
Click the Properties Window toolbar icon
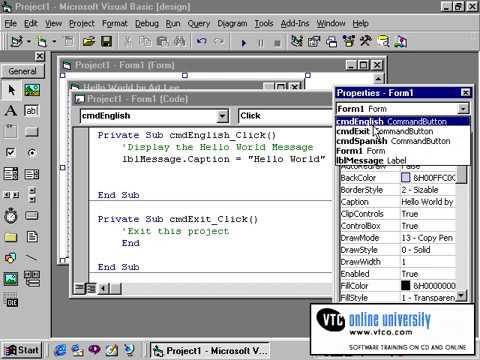click(314, 42)
